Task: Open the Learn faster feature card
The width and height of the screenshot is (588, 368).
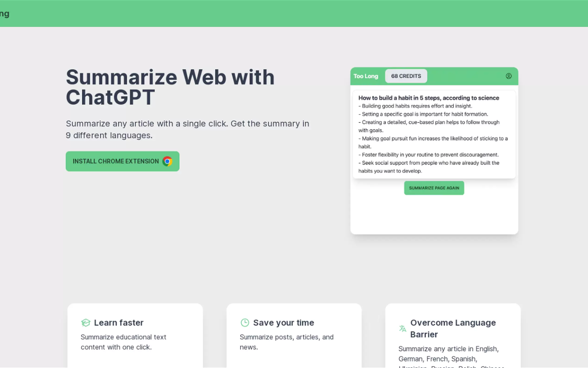Action: [x=135, y=336]
